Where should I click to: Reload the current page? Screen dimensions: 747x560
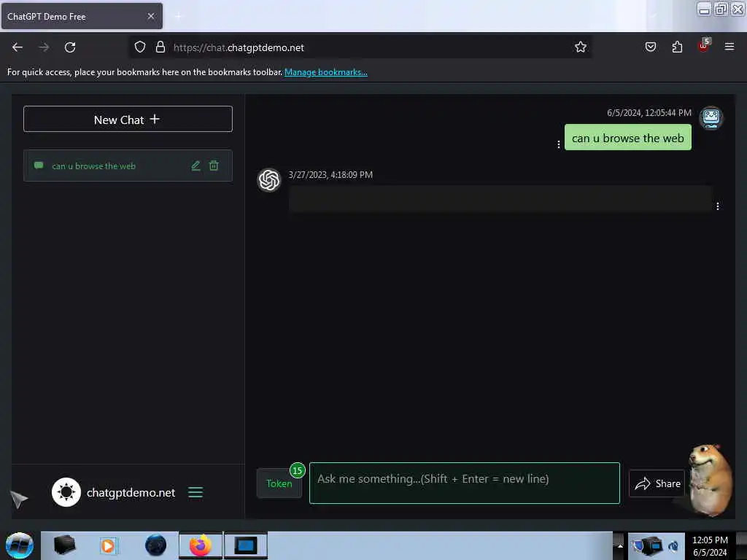[x=70, y=47]
